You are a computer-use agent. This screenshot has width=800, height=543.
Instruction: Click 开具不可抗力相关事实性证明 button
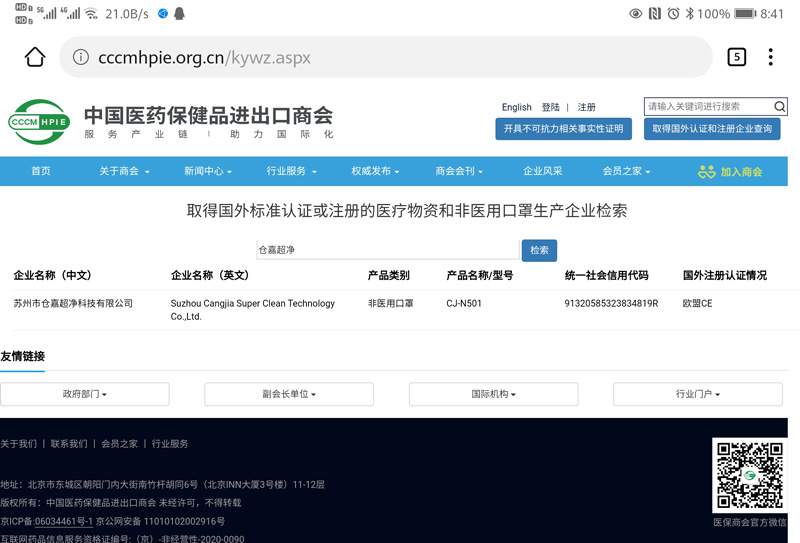click(563, 129)
